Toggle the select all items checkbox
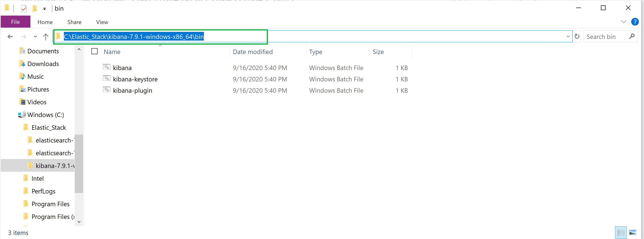This screenshot has width=644, height=239. point(94,52)
